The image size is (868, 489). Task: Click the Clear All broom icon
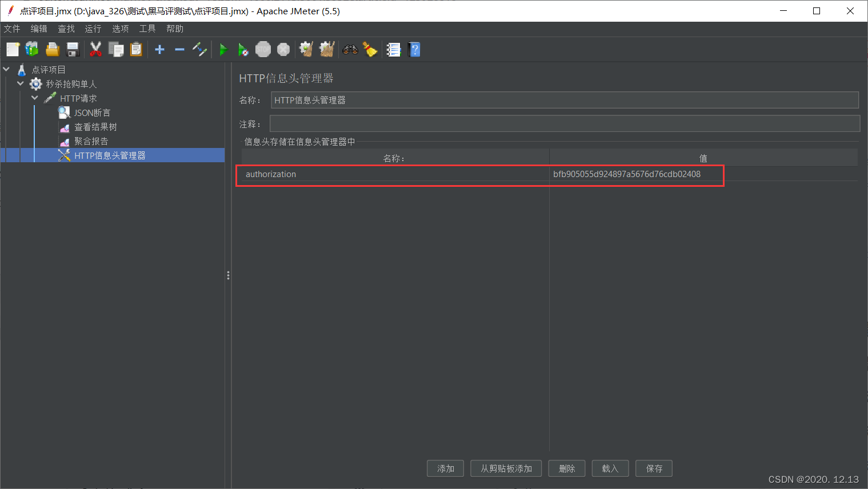370,49
